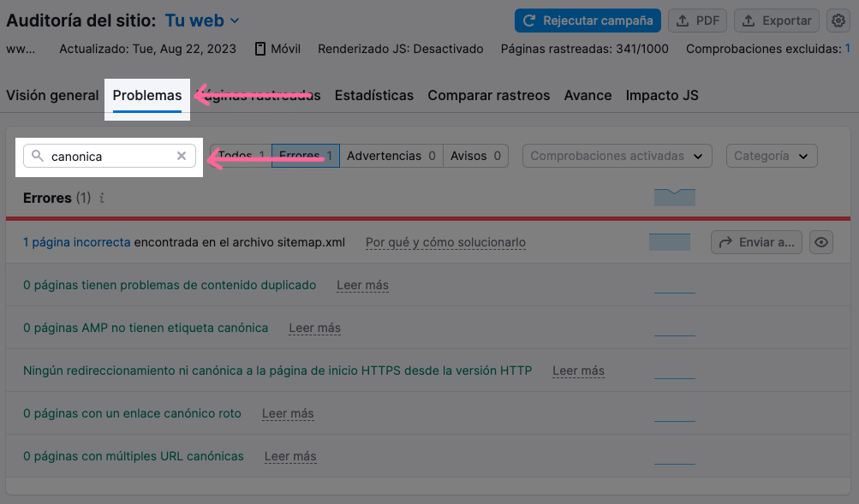Click the eye icon on the sitemap error row
Image resolution: width=859 pixels, height=504 pixels.
click(820, 241)
